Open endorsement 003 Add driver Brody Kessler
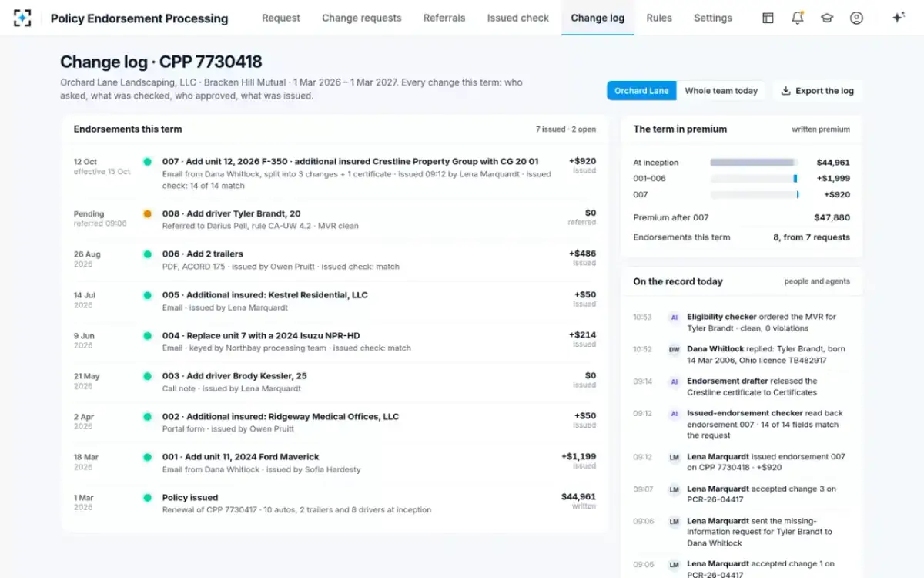The width and height of the screenshot is (924, 578). pos(235,376)
